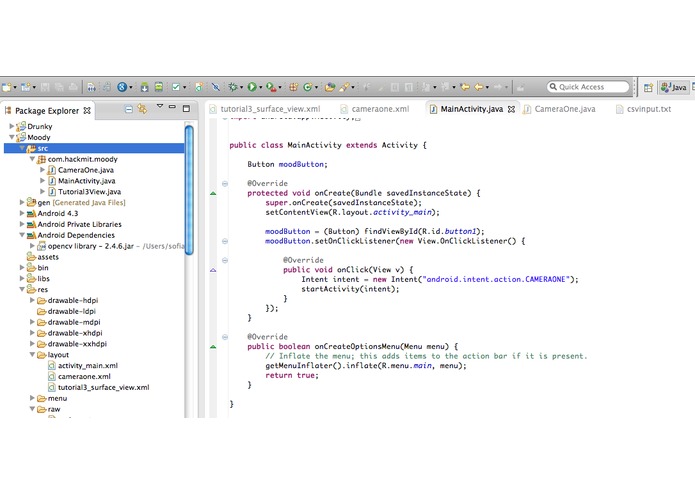695x494 pixels.
Task: Click the Collapse All icon in Package Explorer
Action: 128,109
